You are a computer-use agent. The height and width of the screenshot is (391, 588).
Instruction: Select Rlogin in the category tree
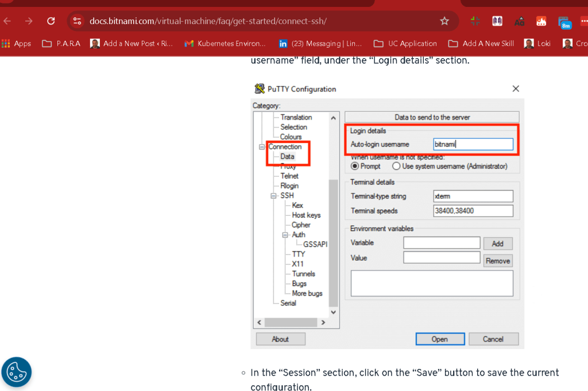point(289,185)
